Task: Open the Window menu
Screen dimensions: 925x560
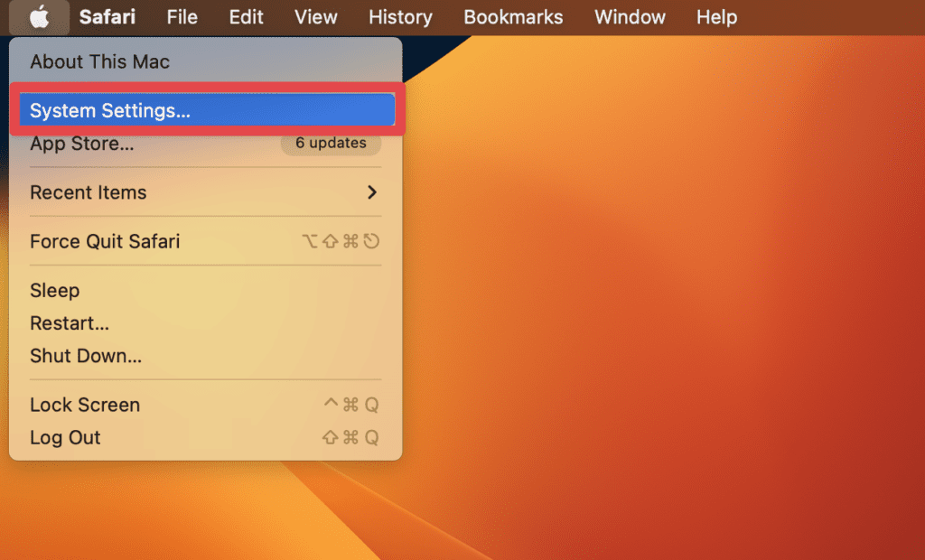Action: pos(630,17)
